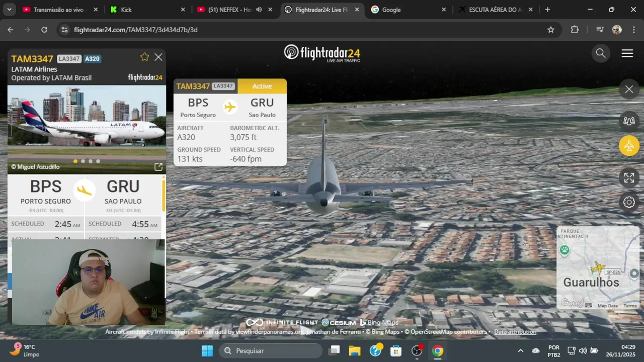Click the Google logo on minimap
The image size is (644, 362).
573,303
